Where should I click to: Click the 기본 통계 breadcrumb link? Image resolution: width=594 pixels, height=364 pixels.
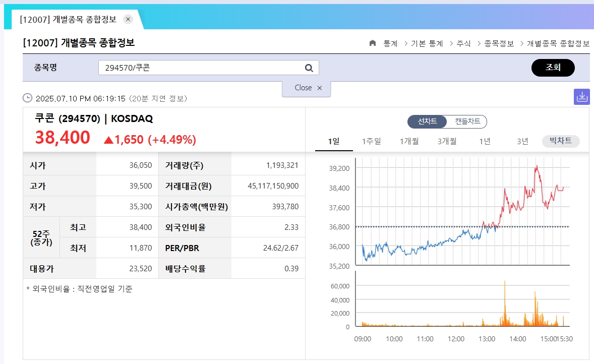pos(427,43)
